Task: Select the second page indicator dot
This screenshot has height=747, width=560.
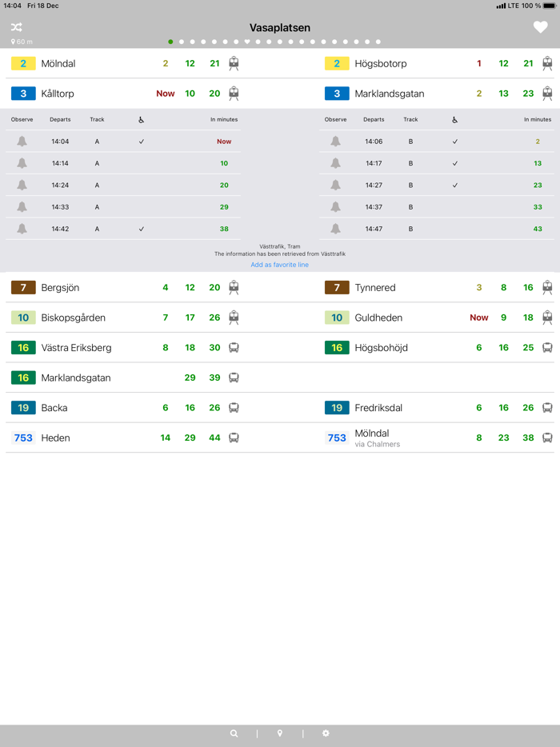Action: pos(182,42)
